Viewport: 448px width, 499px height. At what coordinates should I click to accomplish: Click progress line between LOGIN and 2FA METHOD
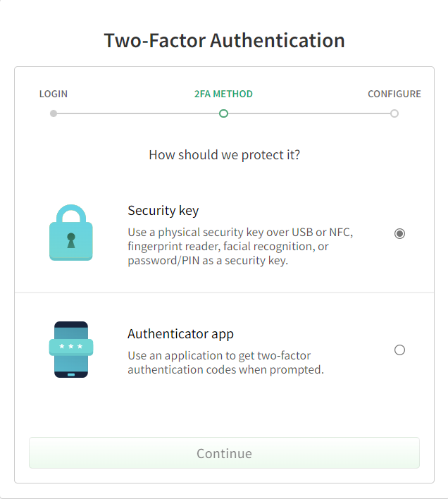[x=138, y=113]
